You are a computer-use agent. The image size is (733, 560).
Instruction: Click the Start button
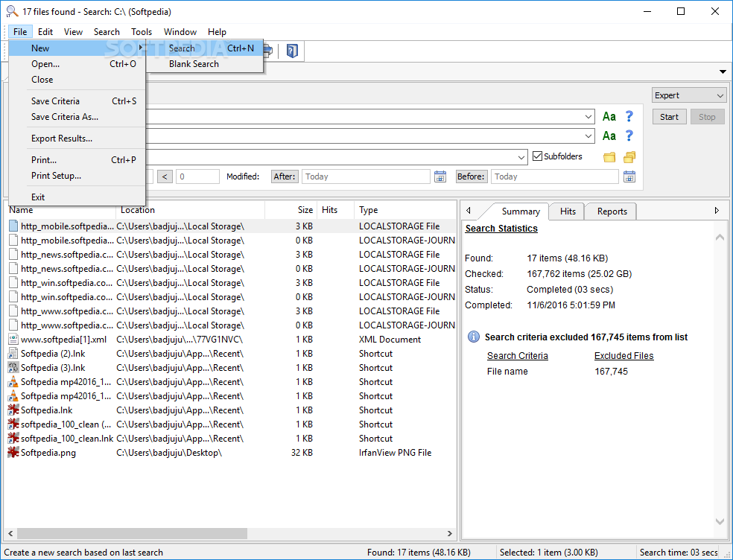pyautogui.click(x=669, y=117)
